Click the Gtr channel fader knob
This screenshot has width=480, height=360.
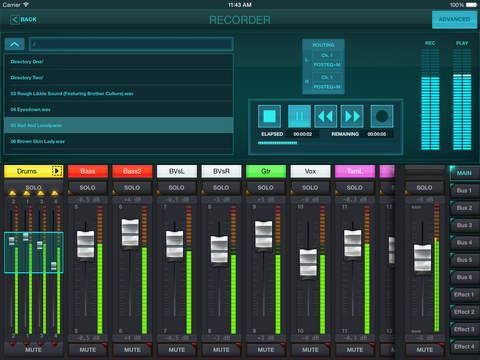(264, 235)
